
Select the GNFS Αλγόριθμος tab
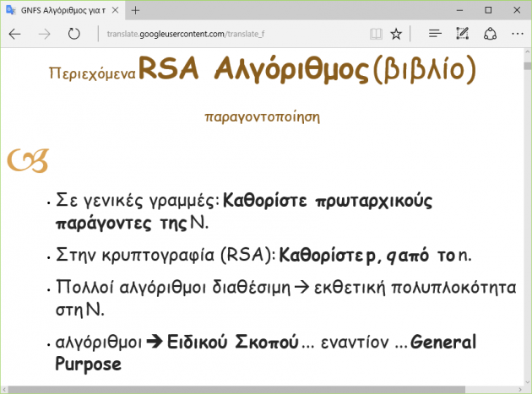63,10
